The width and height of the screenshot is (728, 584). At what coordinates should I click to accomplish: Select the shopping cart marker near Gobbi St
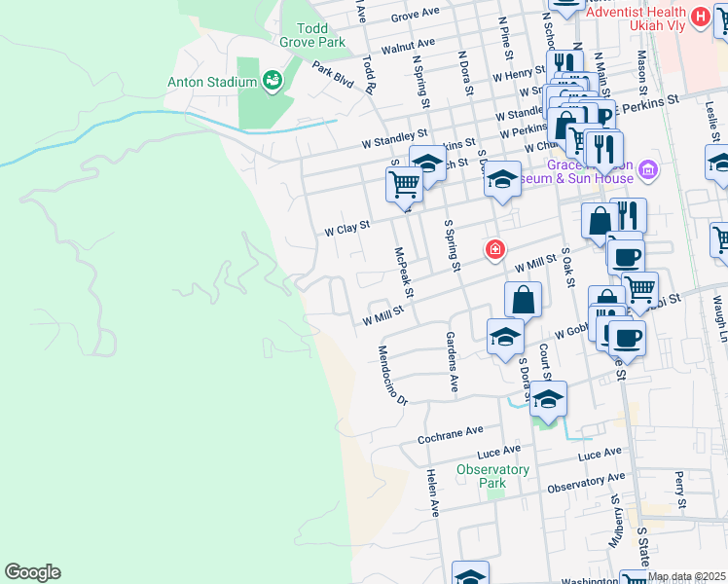point(639,291)
